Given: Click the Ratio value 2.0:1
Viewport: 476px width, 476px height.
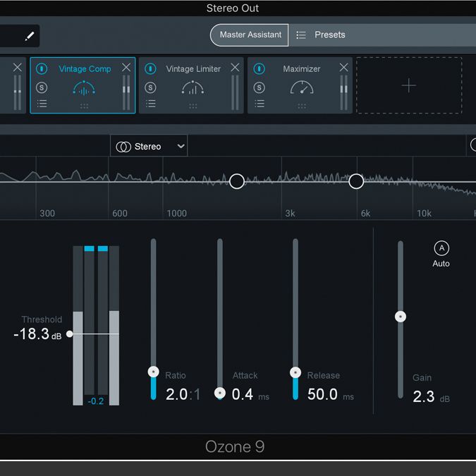Looking at the screenshot, I should click(183, 394).
